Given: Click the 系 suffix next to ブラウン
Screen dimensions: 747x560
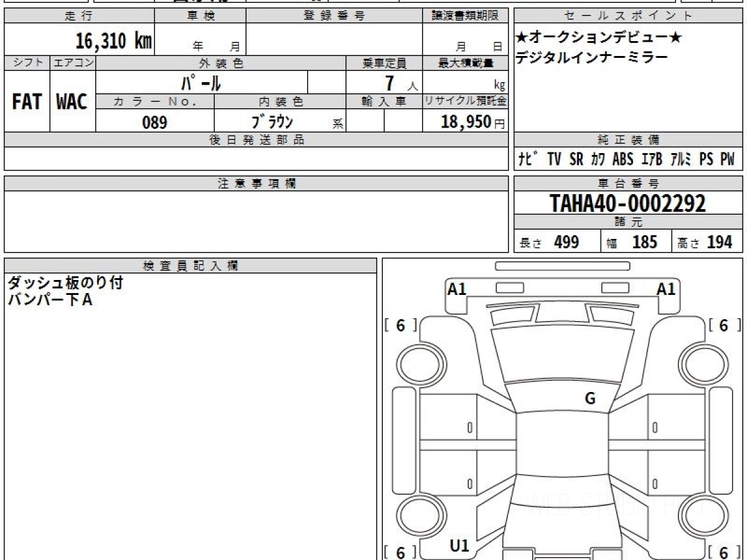Looking at the screenshot, I should coord(337,124).
